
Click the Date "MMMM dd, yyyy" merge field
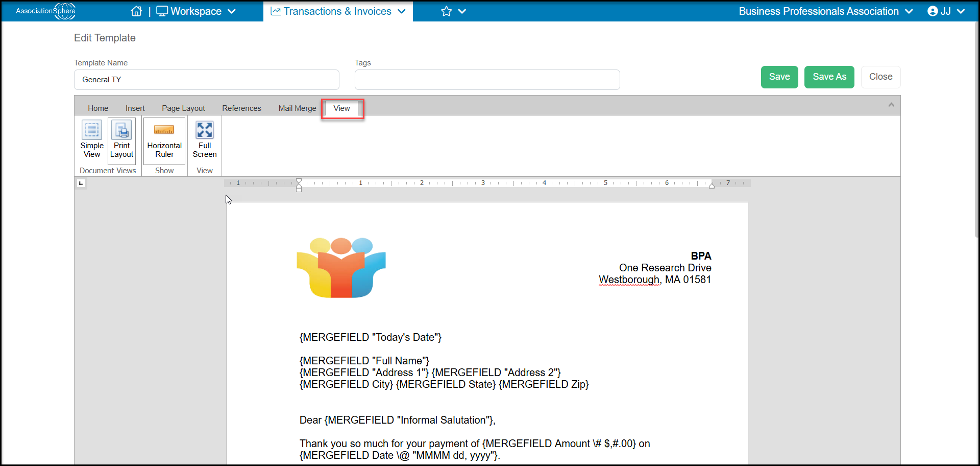pos(399,455)
